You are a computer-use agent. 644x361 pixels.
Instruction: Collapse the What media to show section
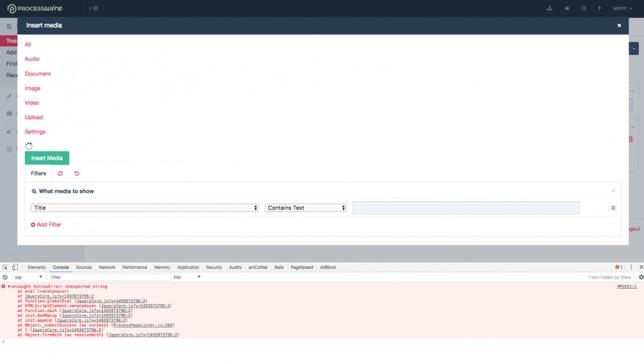coord(613,191)
